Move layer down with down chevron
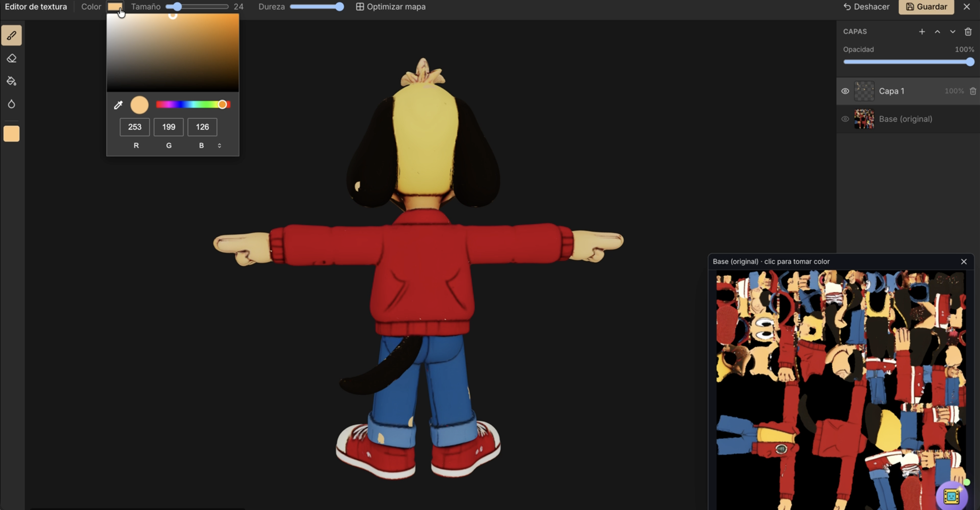The height and width of the screenshot is (510, 980). pyautogui.click(x=953, y=32)
